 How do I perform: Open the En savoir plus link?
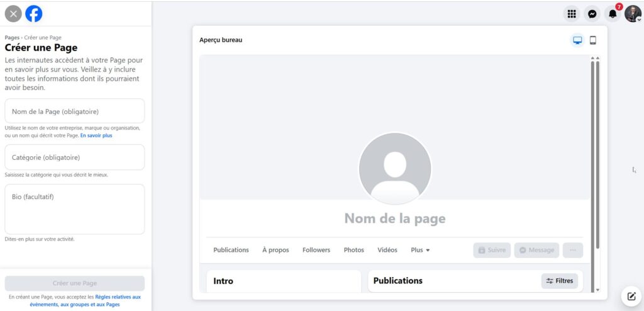(x=96, y=135)
